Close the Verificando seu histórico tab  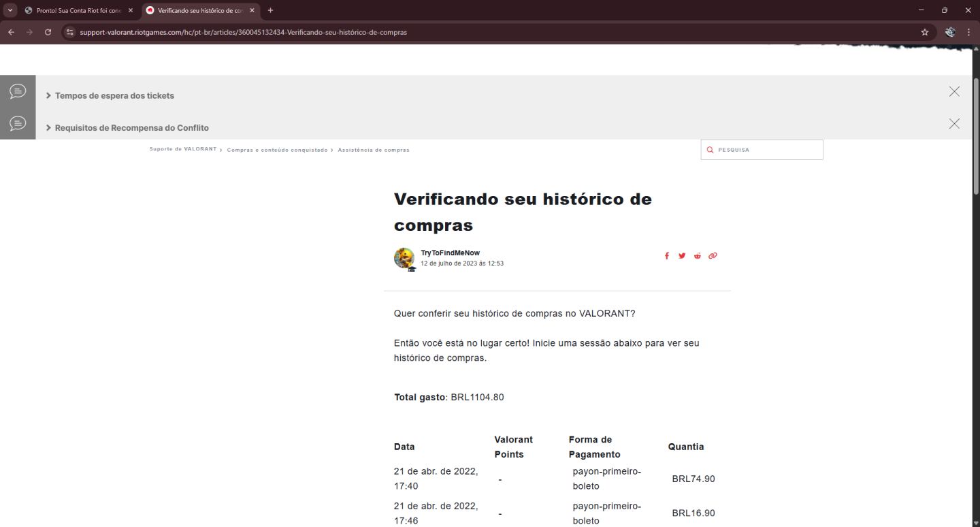pyautogui.click(x=252, y=10)
